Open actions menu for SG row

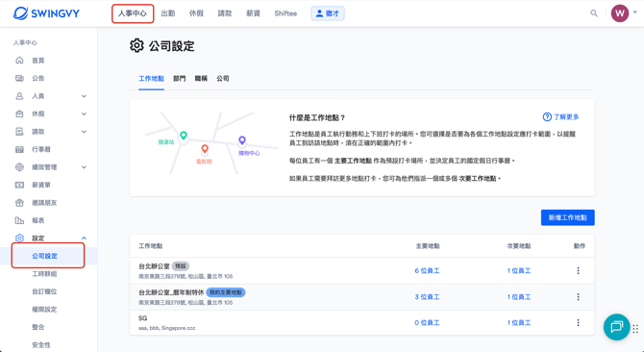click(578, 323)
